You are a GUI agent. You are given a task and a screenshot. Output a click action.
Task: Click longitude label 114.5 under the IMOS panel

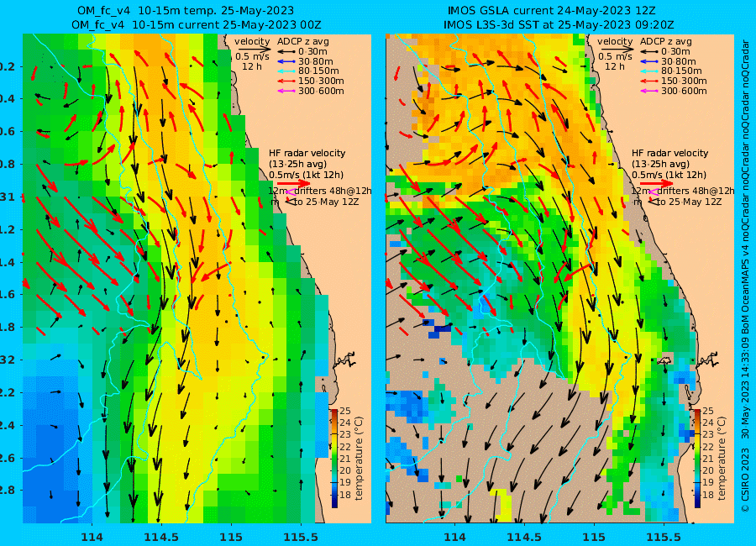coord(524,537)
